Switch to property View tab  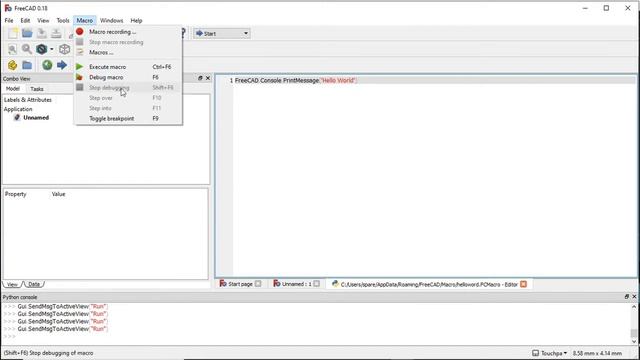coord(12,284)
